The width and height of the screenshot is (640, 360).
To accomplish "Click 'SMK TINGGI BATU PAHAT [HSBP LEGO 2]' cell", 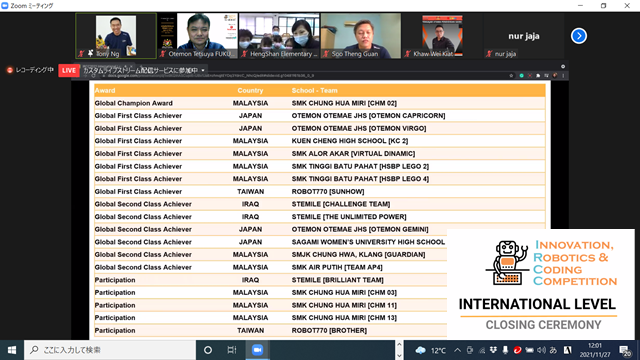I will [x=360, y=167].
